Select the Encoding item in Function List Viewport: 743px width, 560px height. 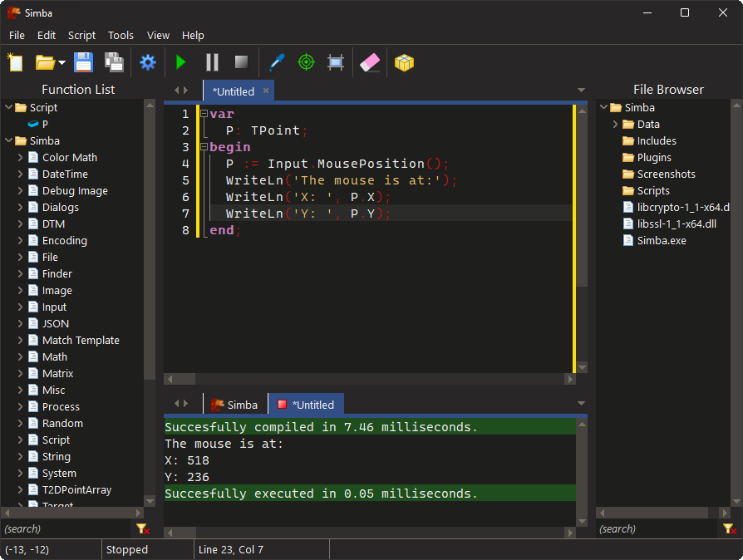[x=65, y=241]
